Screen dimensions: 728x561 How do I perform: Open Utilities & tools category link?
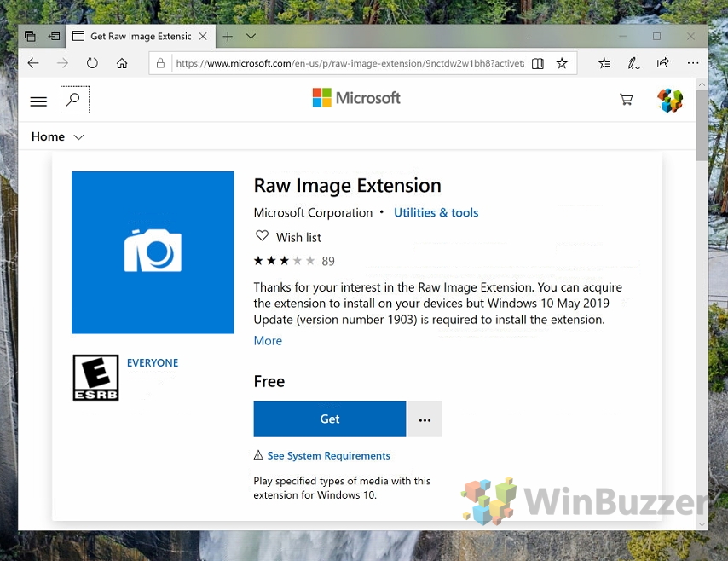coord(436,212)
